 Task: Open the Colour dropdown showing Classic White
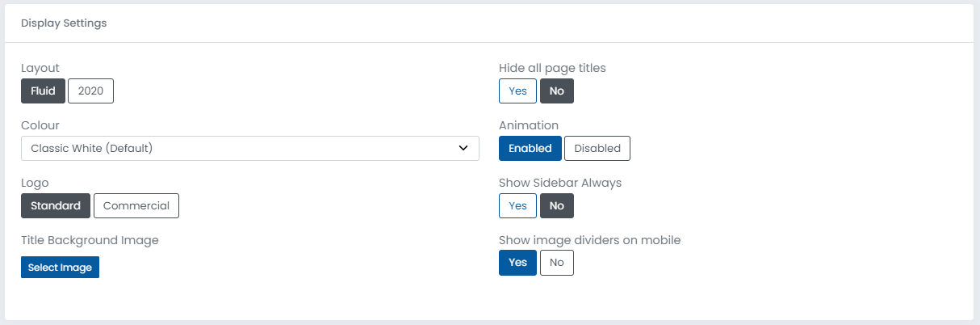click(x=242, y=148)
